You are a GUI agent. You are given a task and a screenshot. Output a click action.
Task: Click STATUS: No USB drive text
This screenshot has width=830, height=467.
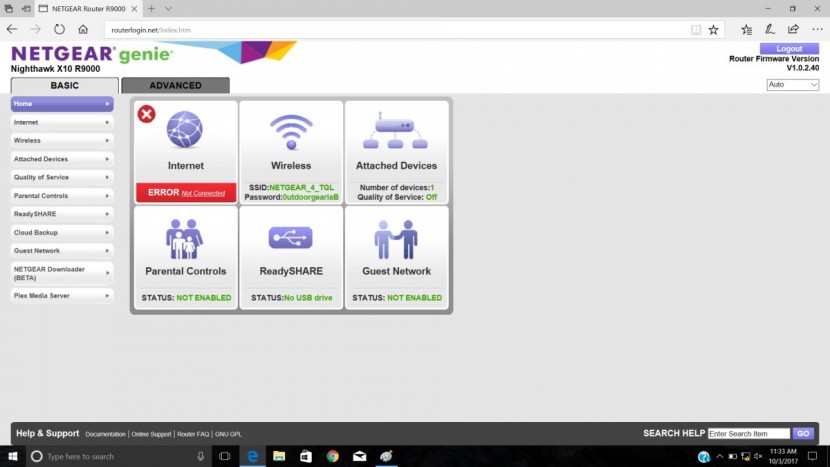(x=292, y=298)
